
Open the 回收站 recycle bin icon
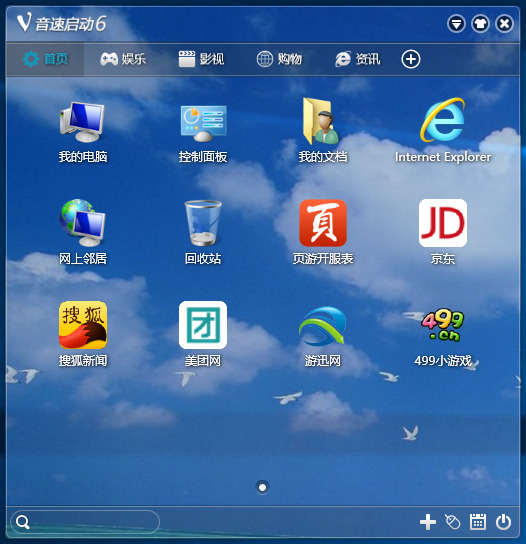(203, 223)
